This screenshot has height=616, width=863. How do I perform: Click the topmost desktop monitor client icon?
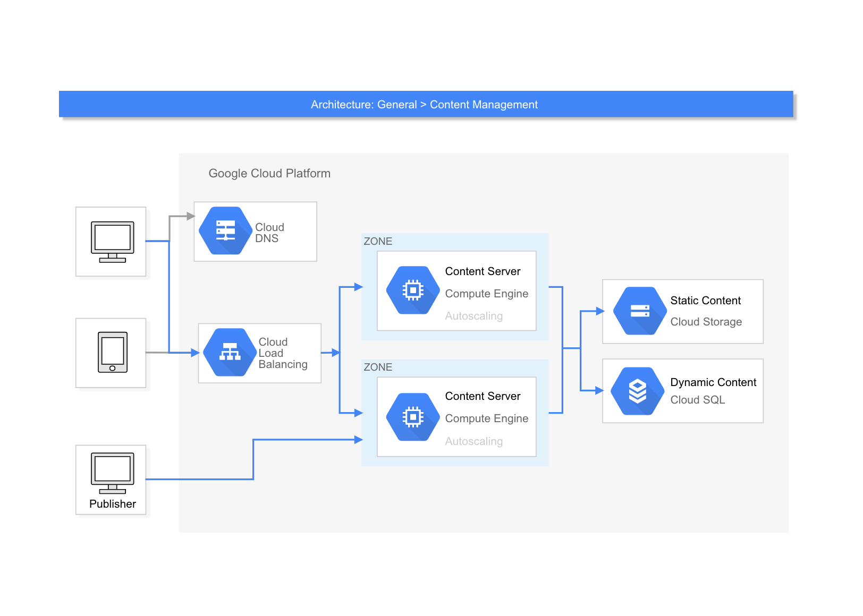click(112, 242)
